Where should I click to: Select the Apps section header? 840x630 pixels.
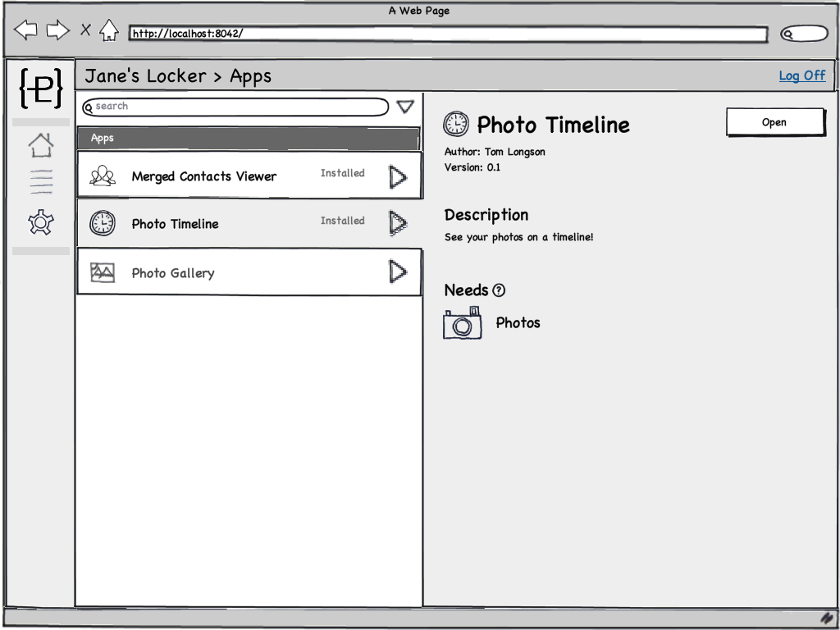click(x=248, y=138)
